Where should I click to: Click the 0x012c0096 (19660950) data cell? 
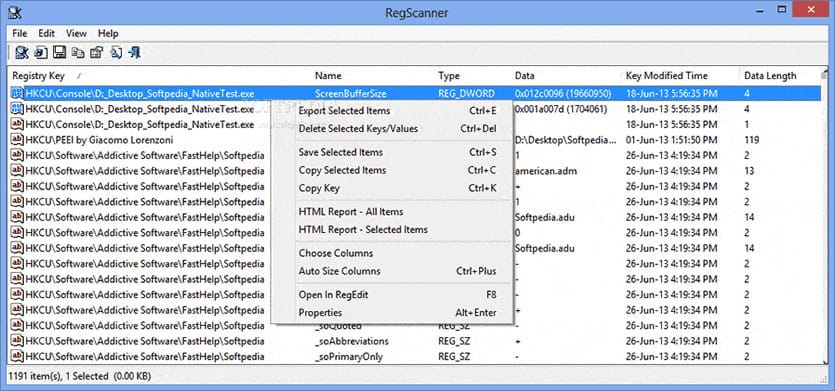coord(563,94)
